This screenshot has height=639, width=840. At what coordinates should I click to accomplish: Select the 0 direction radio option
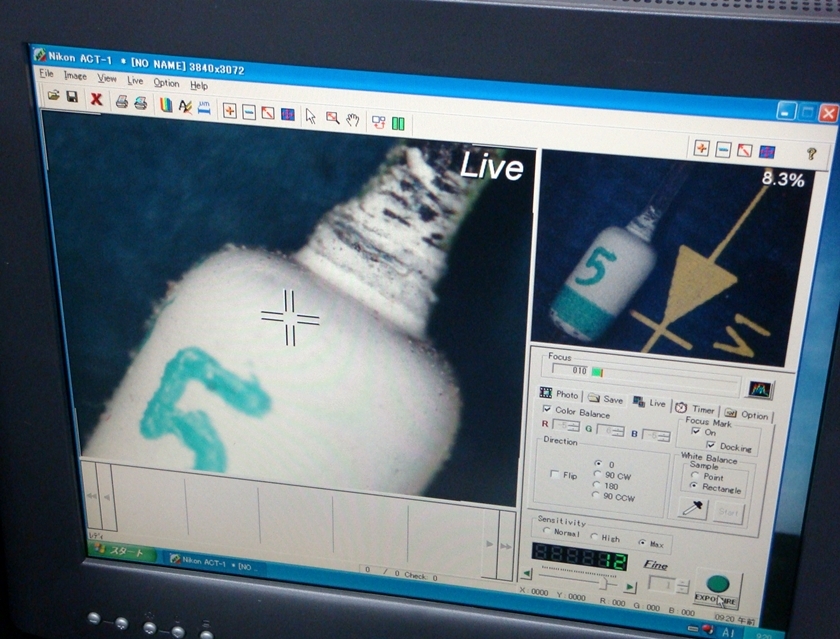[598, 463]
